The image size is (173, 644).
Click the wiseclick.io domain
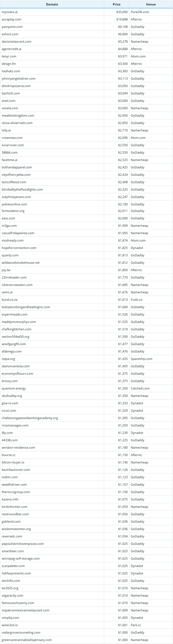[10, 625]
